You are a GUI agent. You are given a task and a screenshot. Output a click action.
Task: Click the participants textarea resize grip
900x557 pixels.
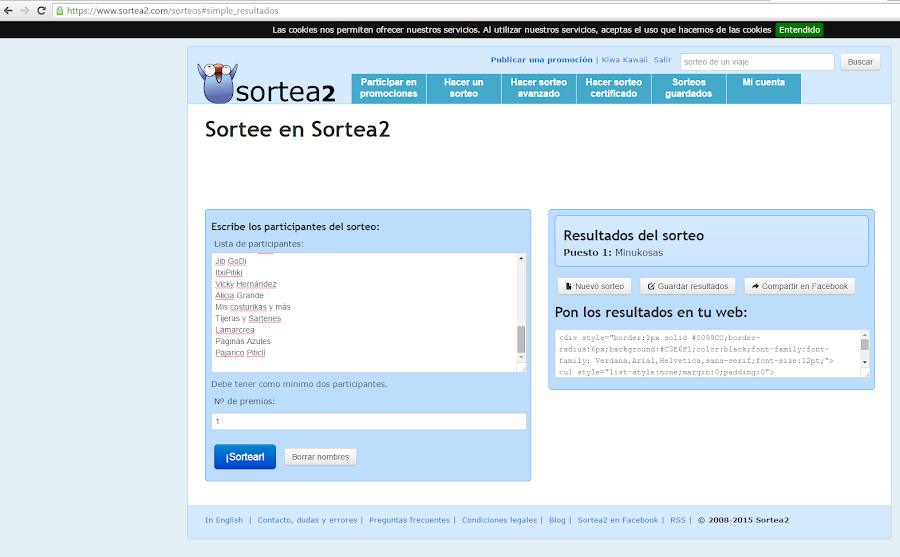pos(522,368)
